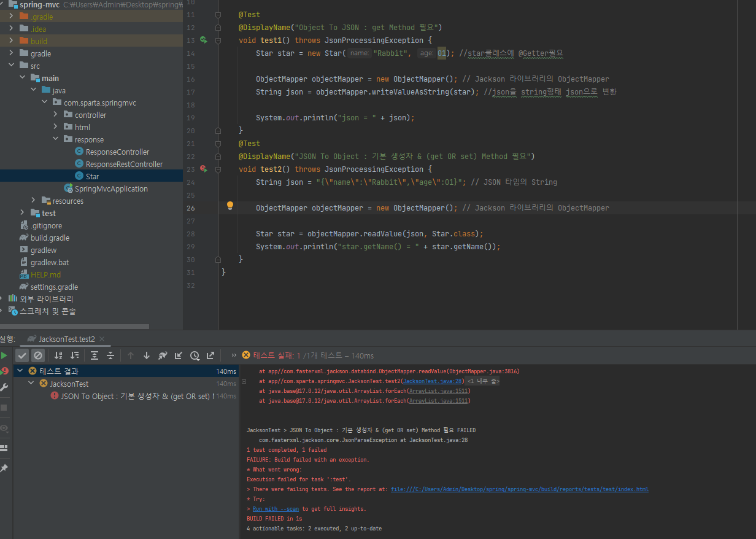
Task: Select the JacksonTest.test2 run tab
Action: tap(66, 339)
